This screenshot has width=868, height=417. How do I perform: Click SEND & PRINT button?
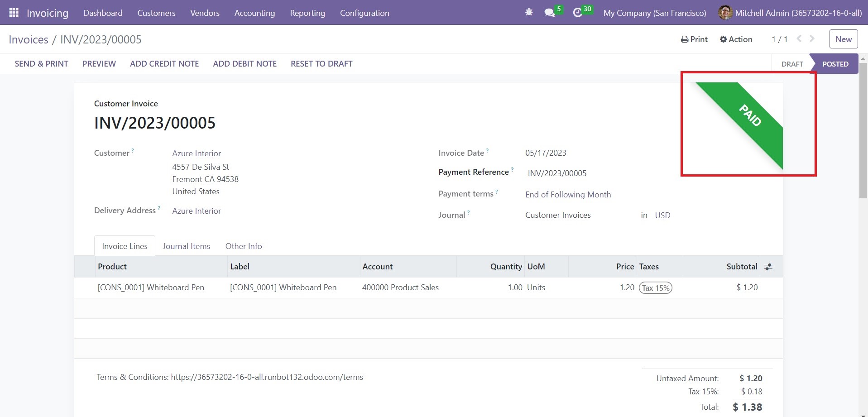41,64
